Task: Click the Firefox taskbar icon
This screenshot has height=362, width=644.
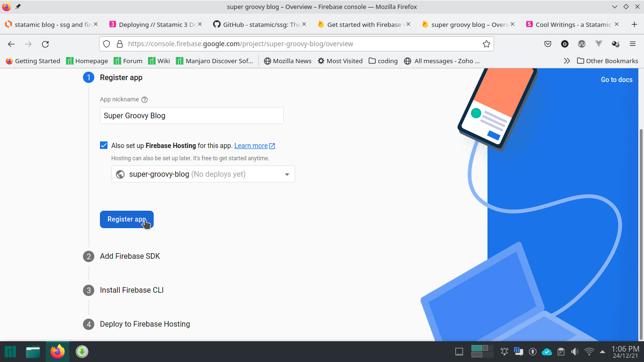Action: tap(58, 352)
